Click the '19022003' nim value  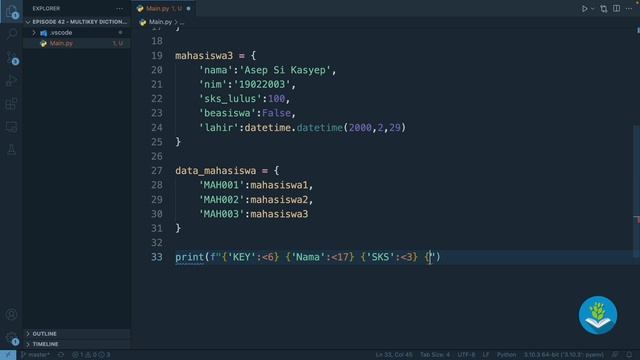click(262, 84)
